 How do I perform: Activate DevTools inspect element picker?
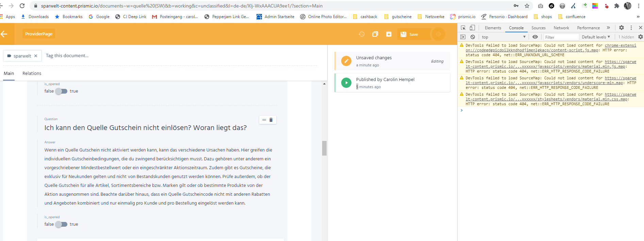point(463,28)
